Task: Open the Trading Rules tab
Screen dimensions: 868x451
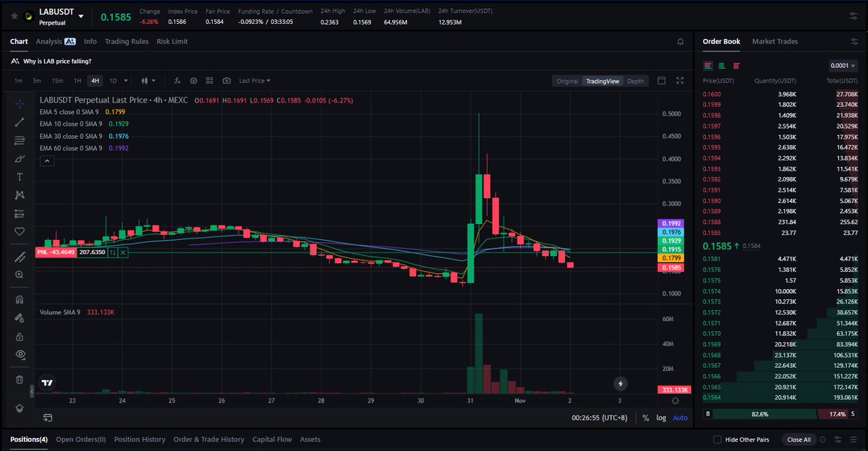Action: [127, 42]
